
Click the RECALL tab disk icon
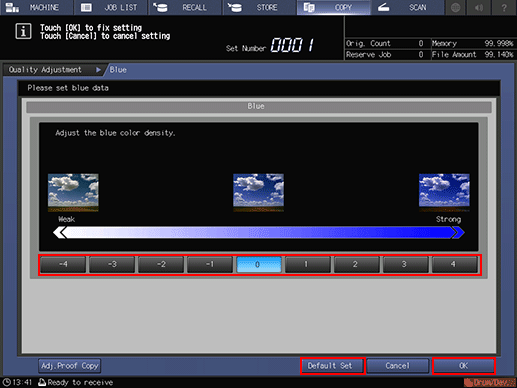(x=160, y=7)
